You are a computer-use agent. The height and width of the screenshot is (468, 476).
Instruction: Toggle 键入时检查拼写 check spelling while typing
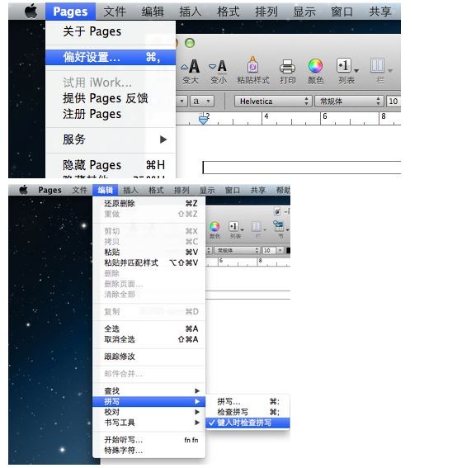point(247,423)
